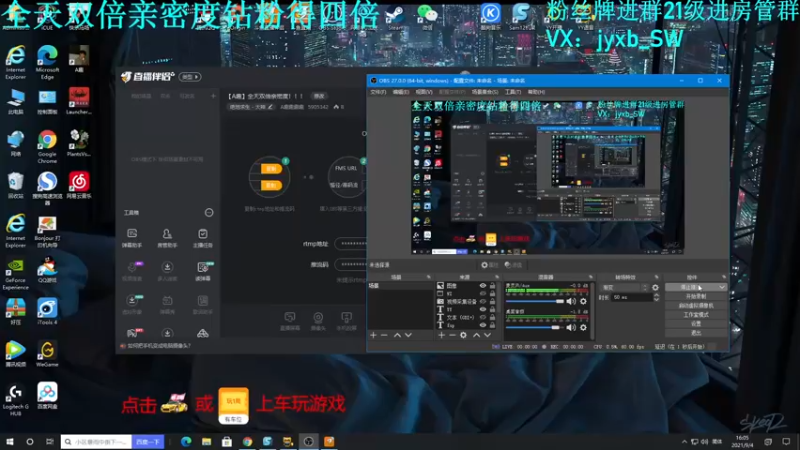Click edit pencil next to category tag
Screen dimensions: 800x450
click(270, 107)
